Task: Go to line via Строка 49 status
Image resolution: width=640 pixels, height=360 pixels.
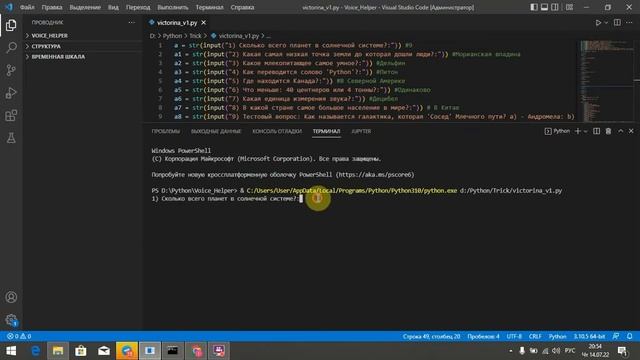Action: click(431, 336)
